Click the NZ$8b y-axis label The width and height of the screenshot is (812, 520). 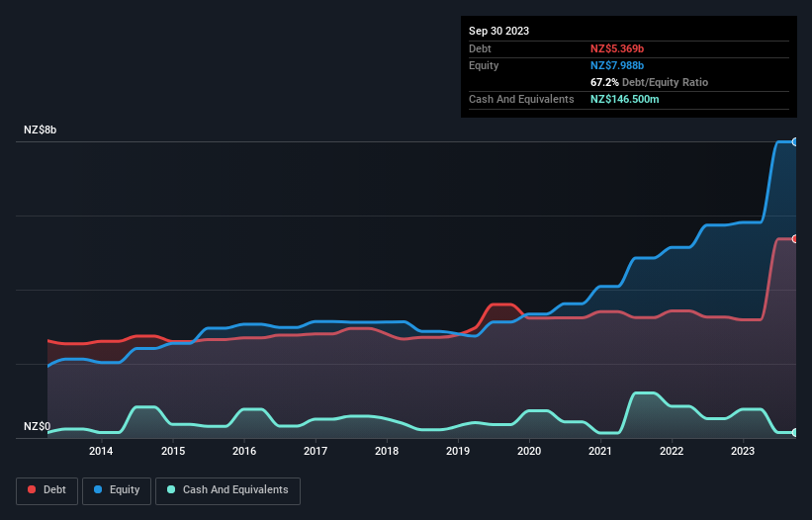point(40,130)
